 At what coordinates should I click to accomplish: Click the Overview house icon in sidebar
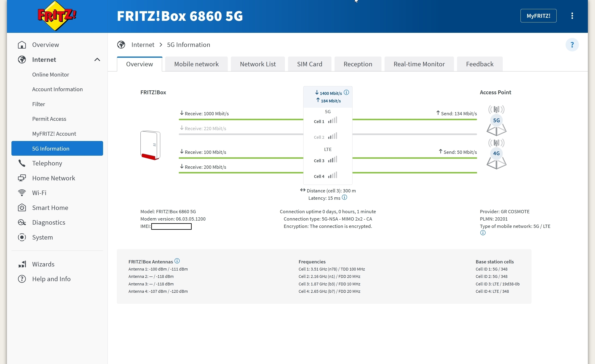(x=22, y=45)
